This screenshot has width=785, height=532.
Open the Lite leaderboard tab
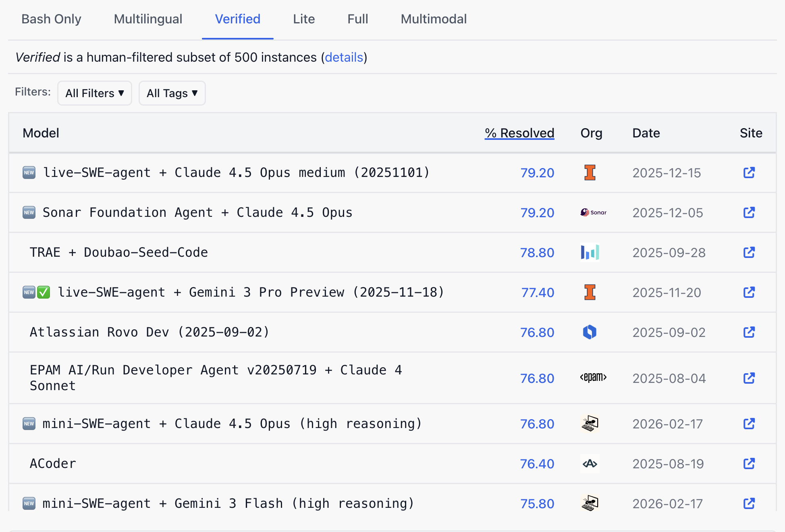(x=304, y=19)
